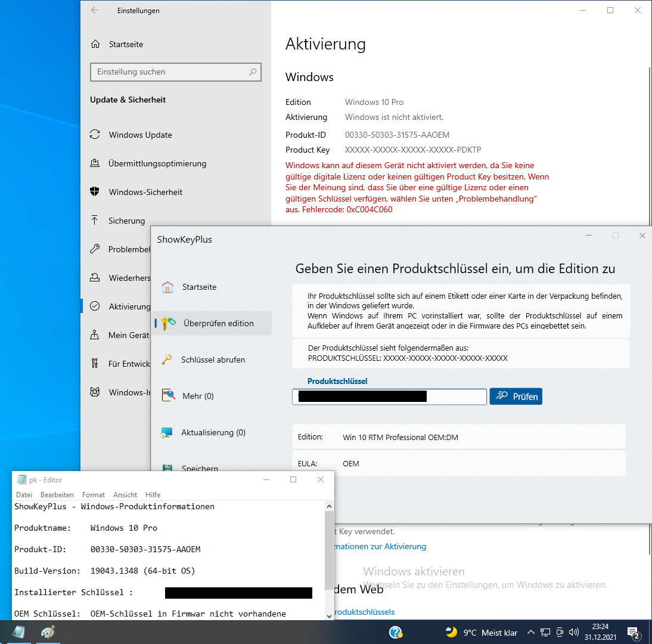This screenshot has height=644, width=652.
Task: Open notification center icon
Action: point(634,633)
